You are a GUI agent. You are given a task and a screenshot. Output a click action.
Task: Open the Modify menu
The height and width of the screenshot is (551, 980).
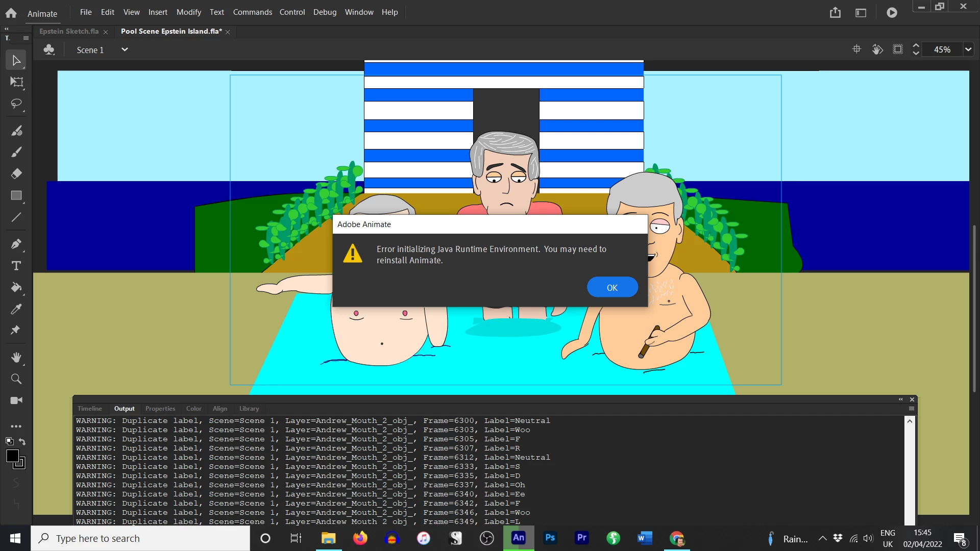[x=188, y=12]
